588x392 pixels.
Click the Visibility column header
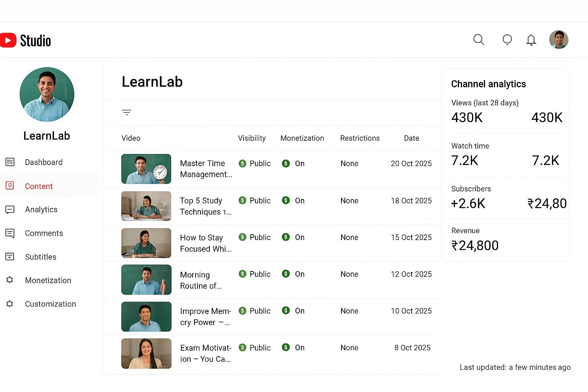click(252, 138)
